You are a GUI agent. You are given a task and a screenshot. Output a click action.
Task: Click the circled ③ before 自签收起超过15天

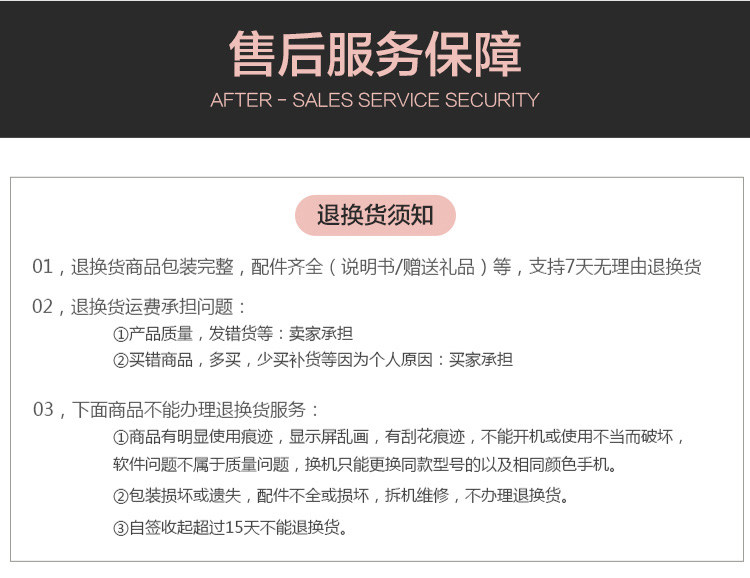click(121, 528)
